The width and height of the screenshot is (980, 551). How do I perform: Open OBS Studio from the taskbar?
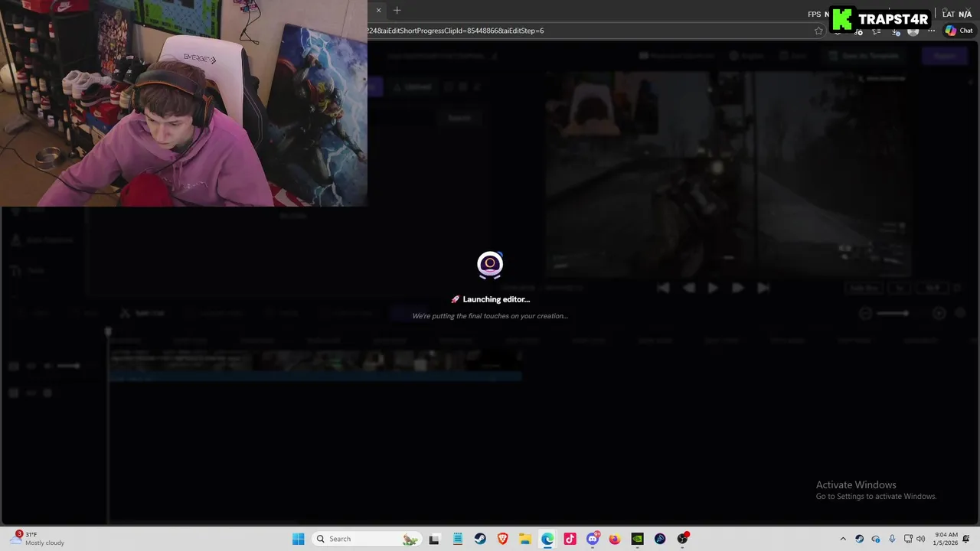(x=682, y=539)
